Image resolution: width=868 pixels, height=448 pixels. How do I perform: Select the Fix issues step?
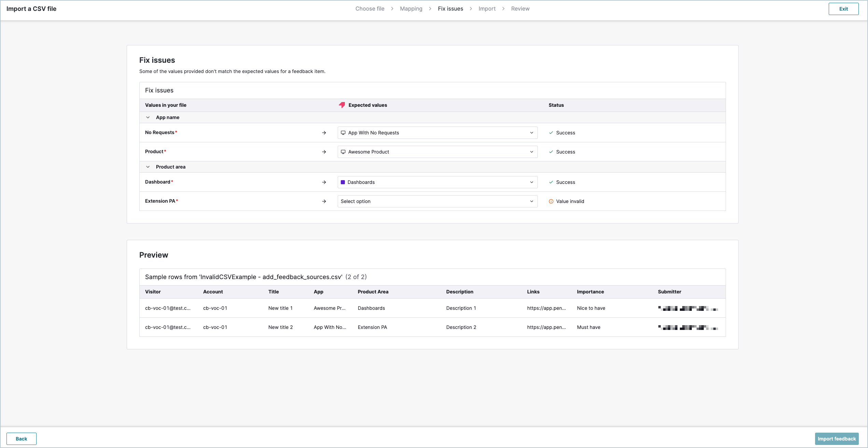click(450, 9)
